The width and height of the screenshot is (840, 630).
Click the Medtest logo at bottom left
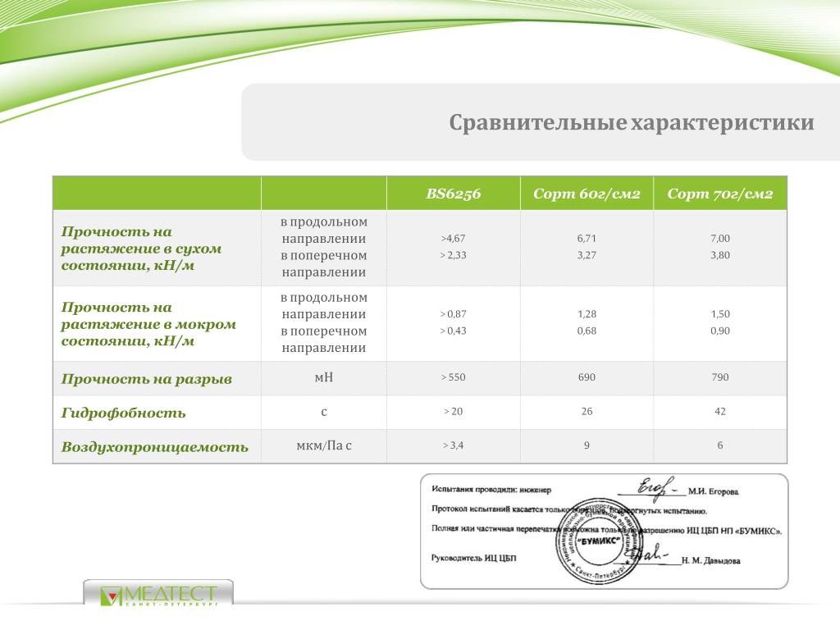click(158, 594)
